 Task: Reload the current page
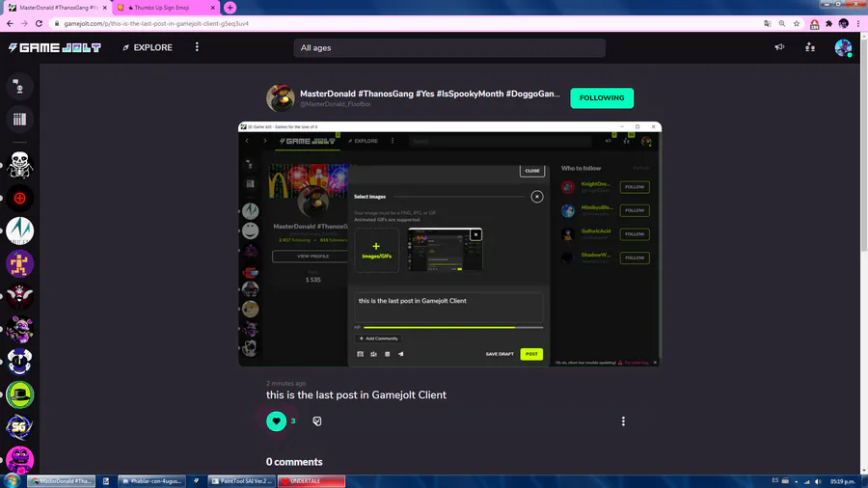click(x=39, y=24)
